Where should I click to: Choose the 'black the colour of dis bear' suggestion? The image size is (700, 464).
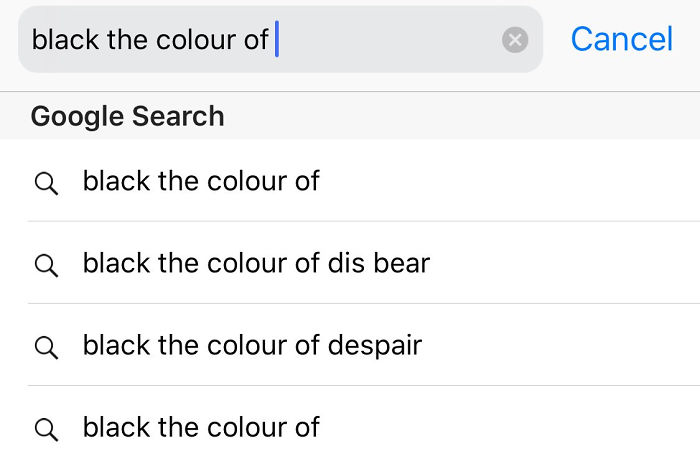coord(256,264)
